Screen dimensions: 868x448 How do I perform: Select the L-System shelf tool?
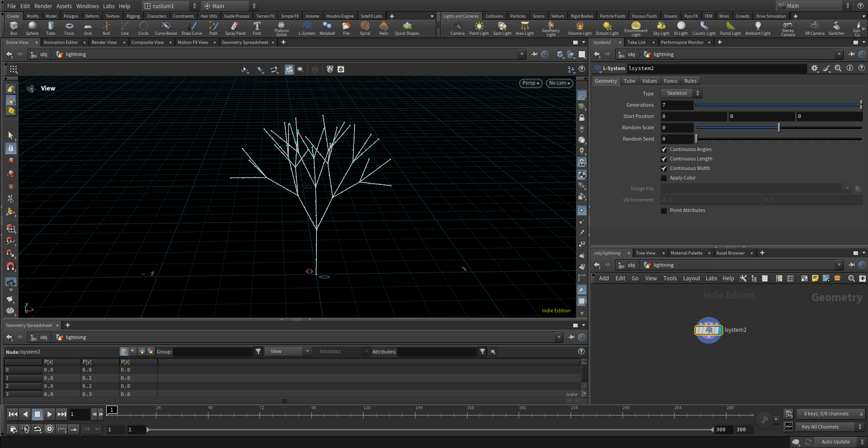(x=307, y=28)
